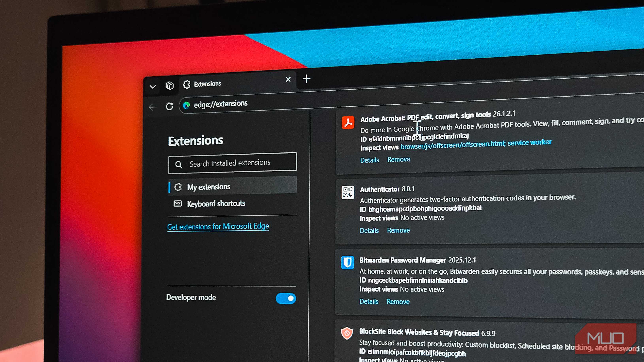Open the tab actions chevron menu
644x362 pixels.
pyautogui.click(x=152, y=87)
